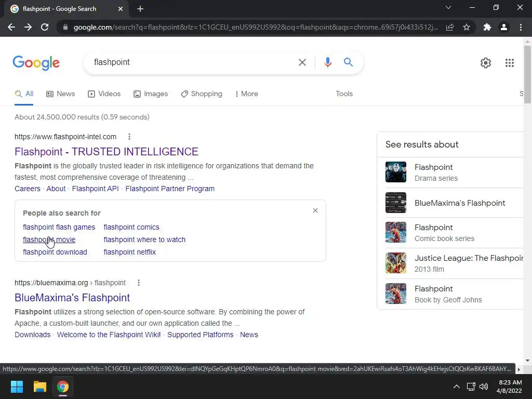This screenshot has width=532, height=399.
Task: Clear the search box with the X icon
Action: [302, 62]
